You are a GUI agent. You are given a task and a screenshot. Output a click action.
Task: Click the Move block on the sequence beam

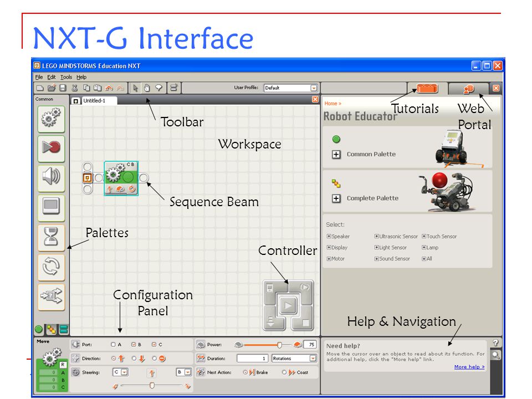tap(121, 178)
